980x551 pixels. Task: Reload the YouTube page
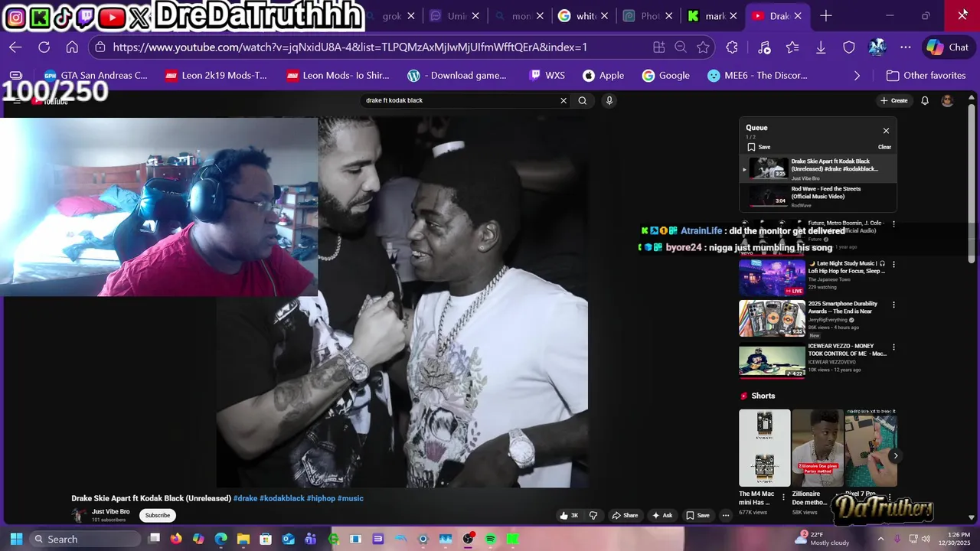tap(44, 47)
